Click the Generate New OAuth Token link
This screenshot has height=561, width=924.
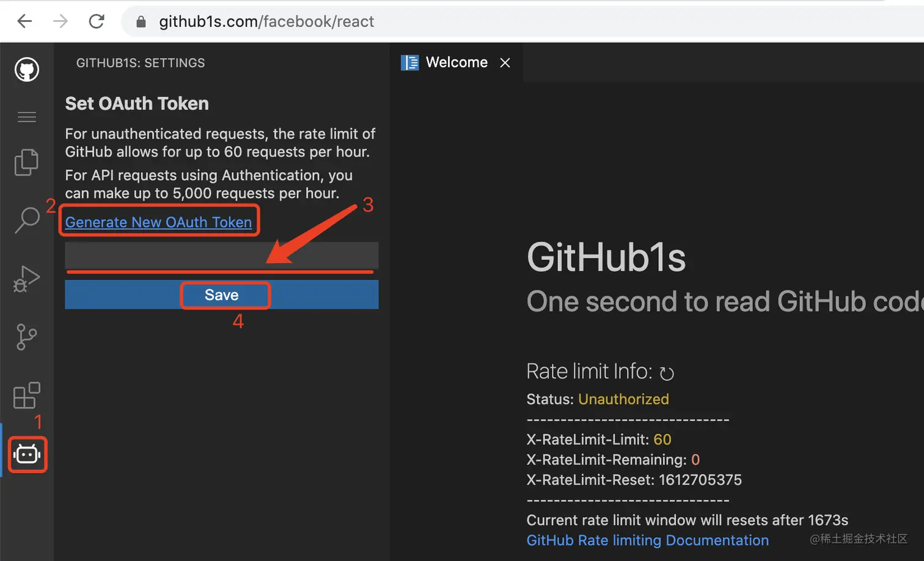[x=158, y=222]
